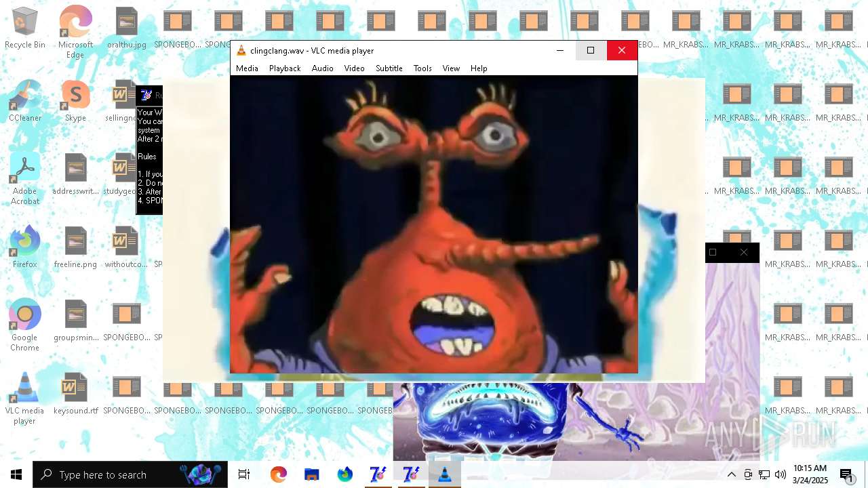
Task: Launch Adobe Acrobat from the desktop
Action: click(x=25, y=179)
